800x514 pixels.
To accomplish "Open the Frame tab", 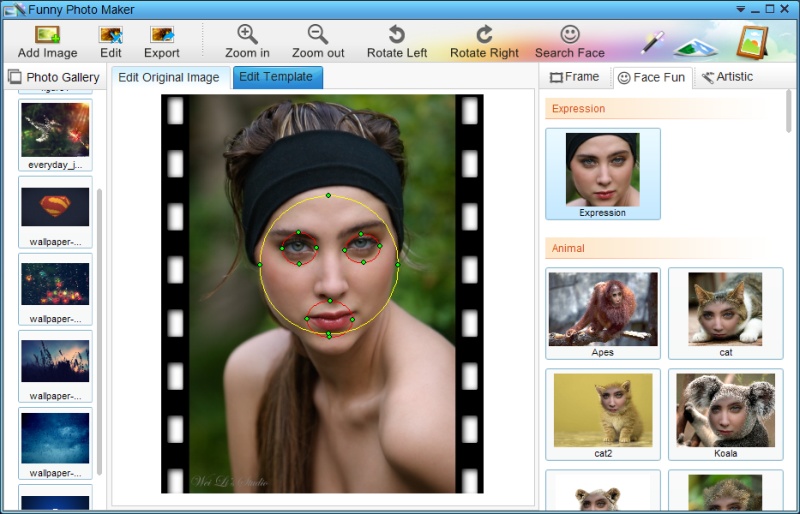I will tap(574, 77).
